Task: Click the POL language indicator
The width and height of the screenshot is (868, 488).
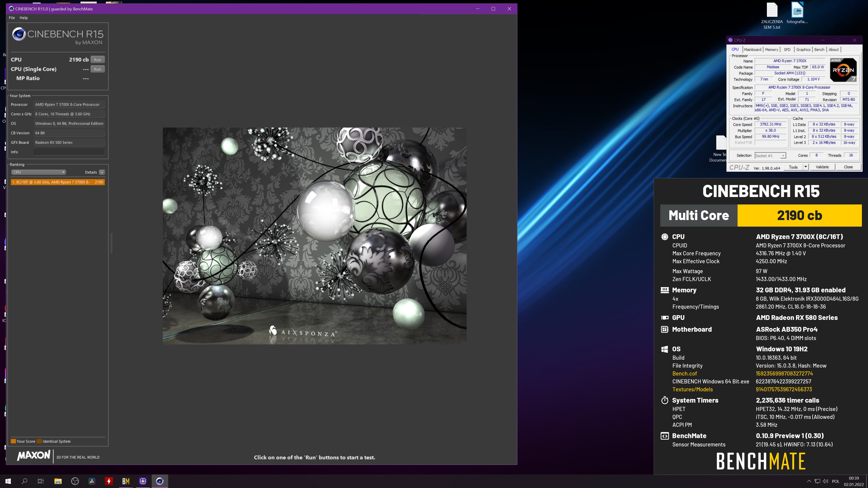Action: click(x=836, y=482)
